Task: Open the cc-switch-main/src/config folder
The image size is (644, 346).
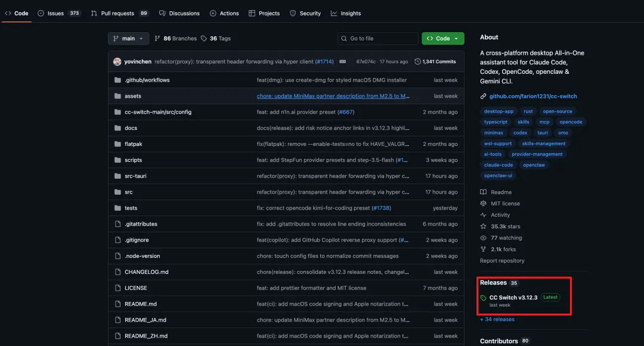Action: 158,112
